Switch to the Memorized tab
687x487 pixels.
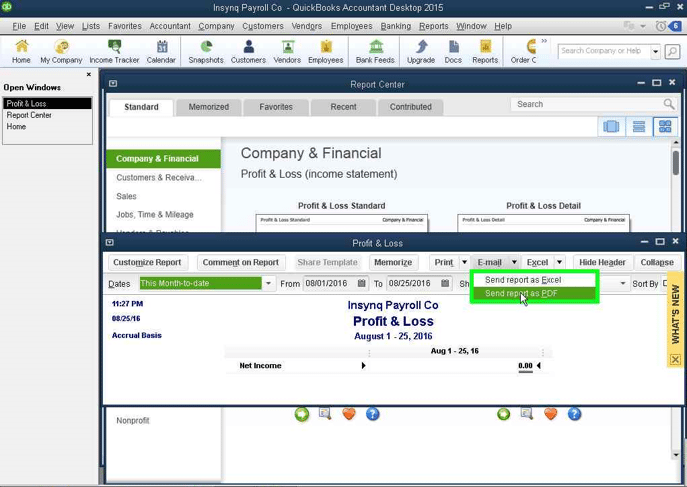[209, 107]
